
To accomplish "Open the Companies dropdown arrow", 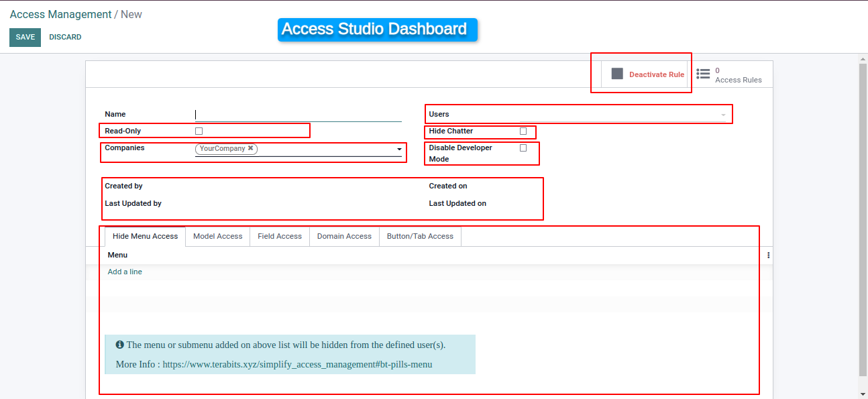I will 399,149.
